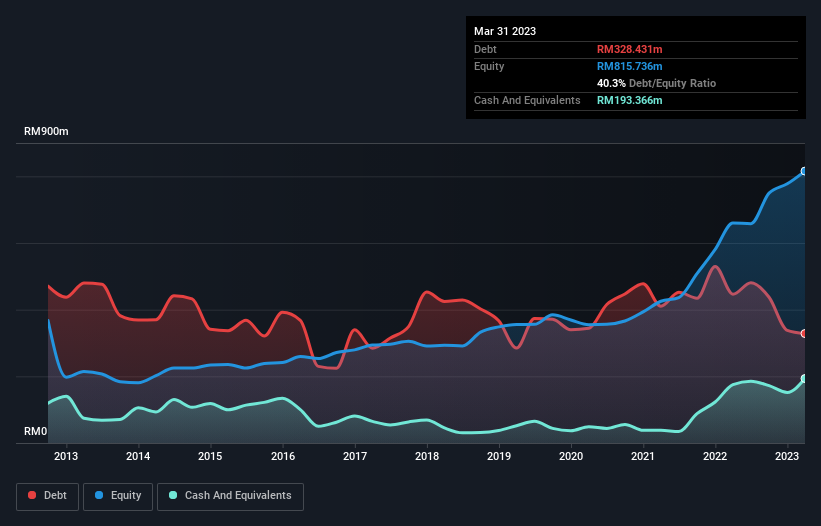Image resolution: width=821 pixels, height=526 pixels.
Task: Click the 2023 x-axis label
Action: coord(787,456)
